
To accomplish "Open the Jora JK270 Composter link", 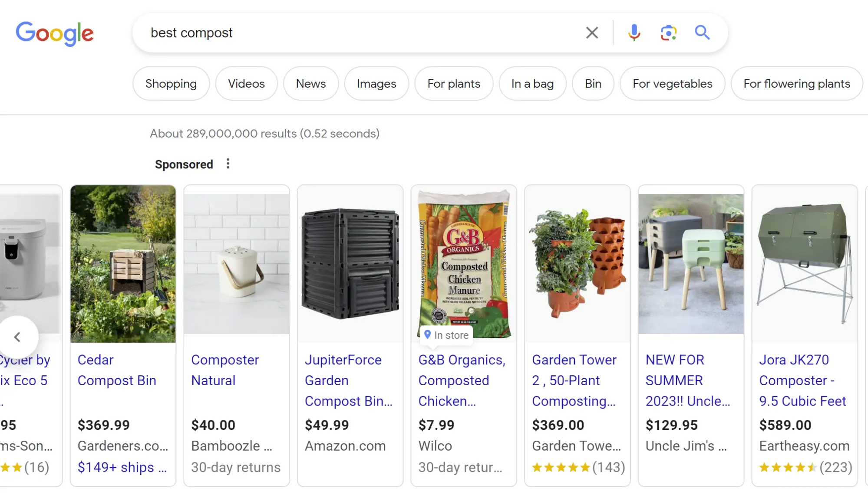I will click(802, 380).
